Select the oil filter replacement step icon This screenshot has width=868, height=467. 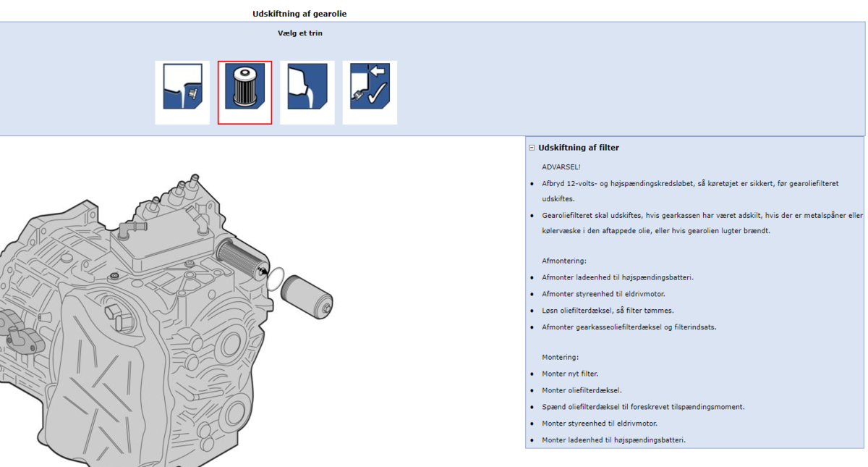[244, 92]
